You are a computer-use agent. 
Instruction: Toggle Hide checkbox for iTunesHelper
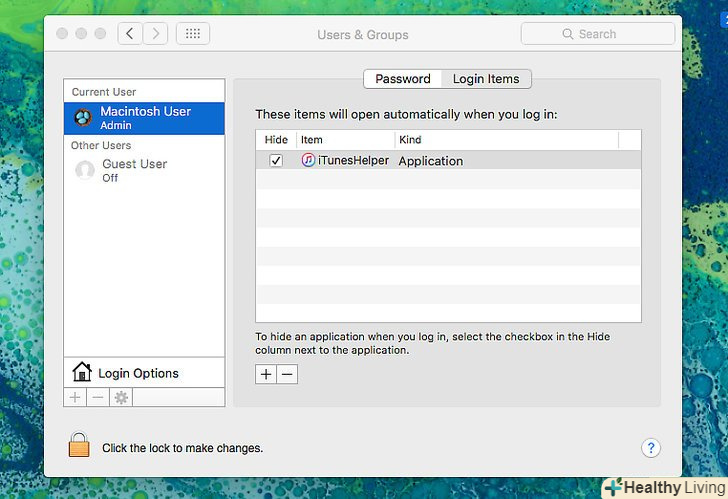click(276, 160)
